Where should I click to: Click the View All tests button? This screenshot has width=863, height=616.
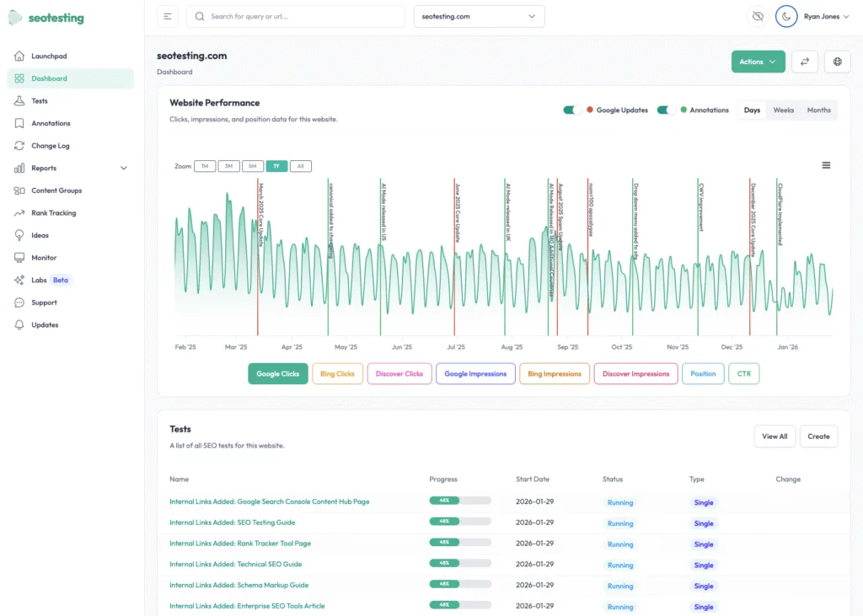click(775, 437)
